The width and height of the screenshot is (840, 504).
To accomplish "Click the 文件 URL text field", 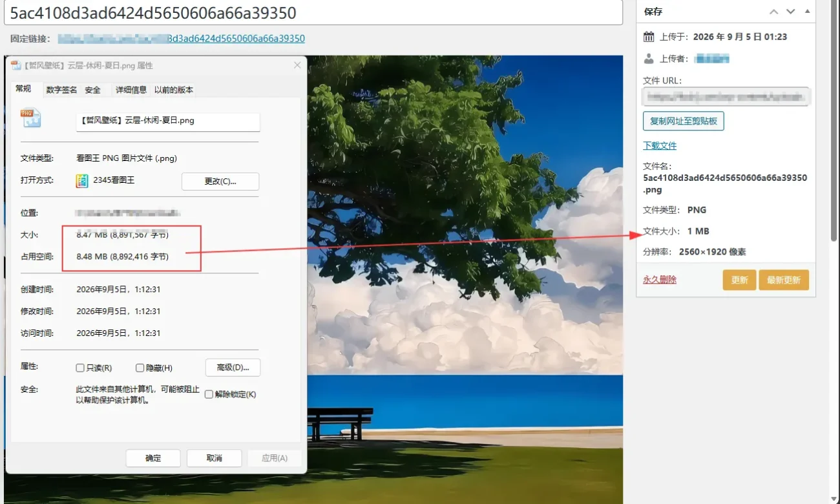I will tap(726, 97).
